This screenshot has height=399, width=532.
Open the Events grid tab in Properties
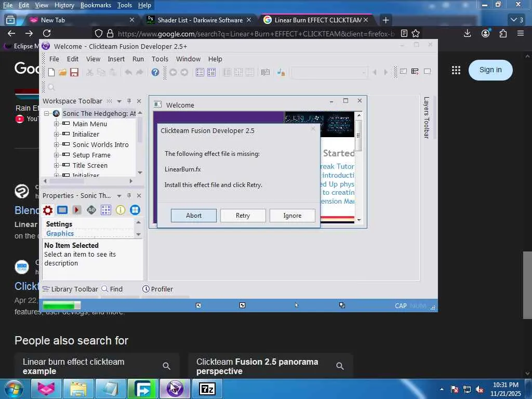(106, 210)
